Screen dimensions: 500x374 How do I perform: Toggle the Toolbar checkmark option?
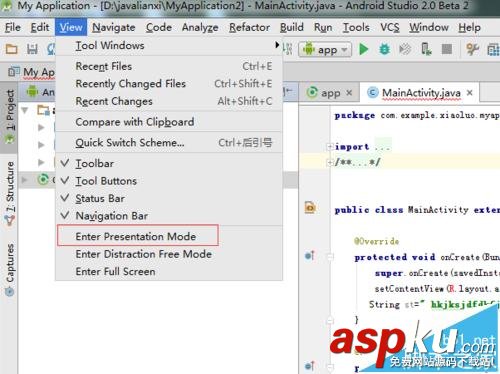click(x=169, y=163)
